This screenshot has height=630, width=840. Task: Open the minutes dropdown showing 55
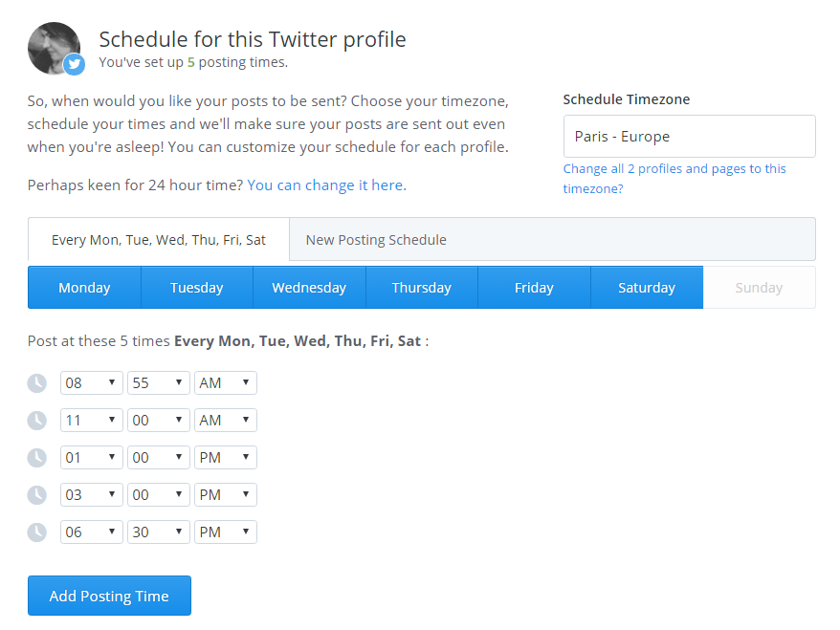158,382
